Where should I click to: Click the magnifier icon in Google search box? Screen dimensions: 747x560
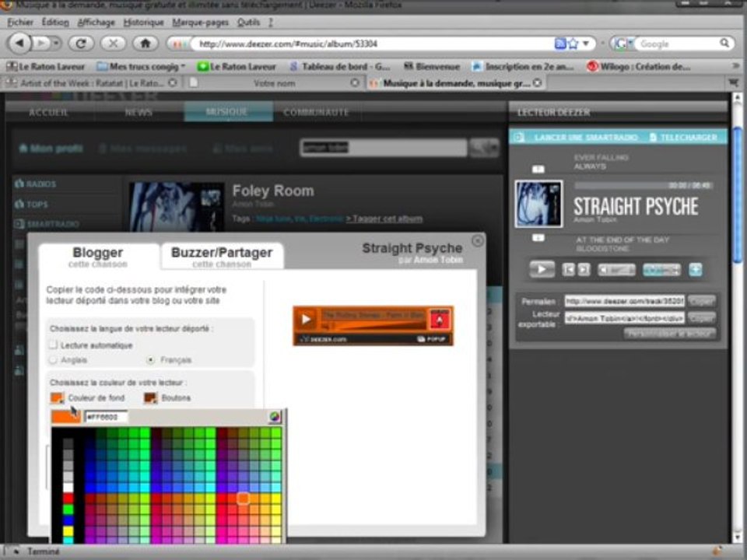724,44
